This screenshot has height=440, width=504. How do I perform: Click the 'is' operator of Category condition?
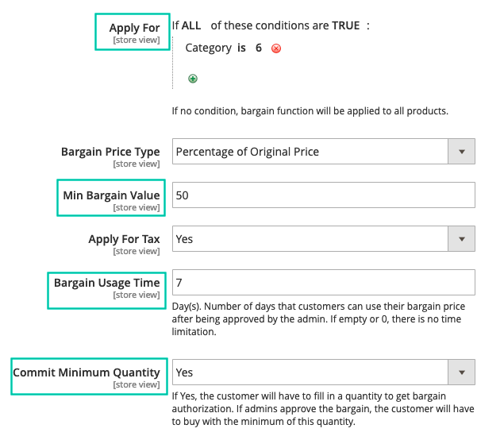tap(241, 48)
